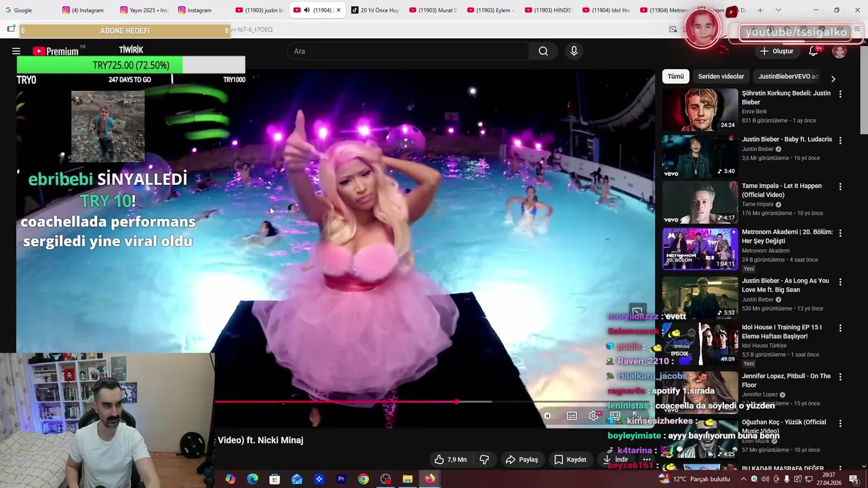Open the Baby ft. Ludacris video thumbnail

pyautogui.click(x=700, y=156)
